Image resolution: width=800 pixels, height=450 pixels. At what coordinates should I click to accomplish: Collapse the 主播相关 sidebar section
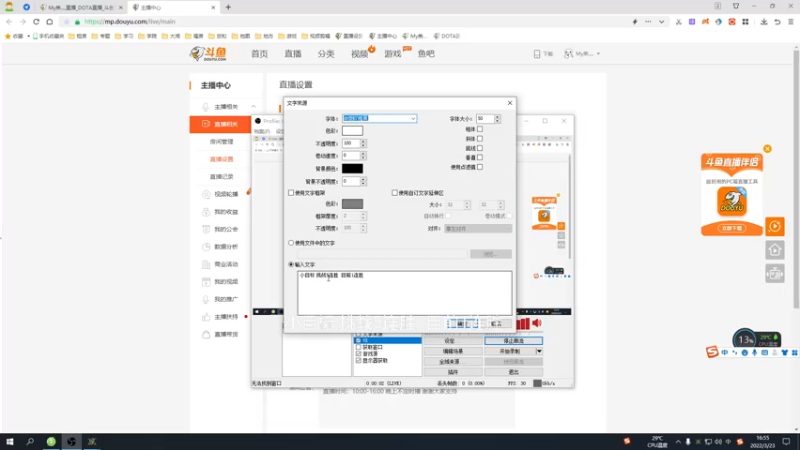coord(254,107)
